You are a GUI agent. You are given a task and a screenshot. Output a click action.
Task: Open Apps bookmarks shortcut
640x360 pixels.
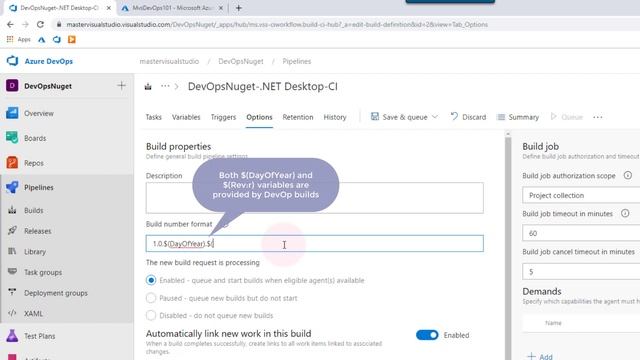point(18,40)
